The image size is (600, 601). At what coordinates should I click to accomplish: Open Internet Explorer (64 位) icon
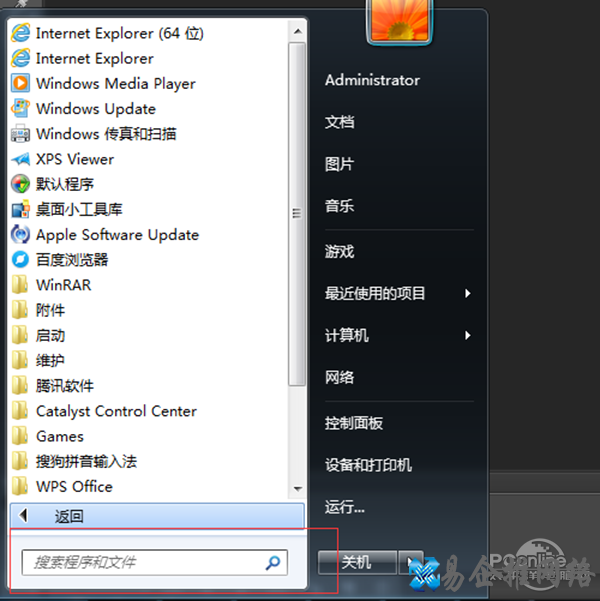click(x=20, y=33)
